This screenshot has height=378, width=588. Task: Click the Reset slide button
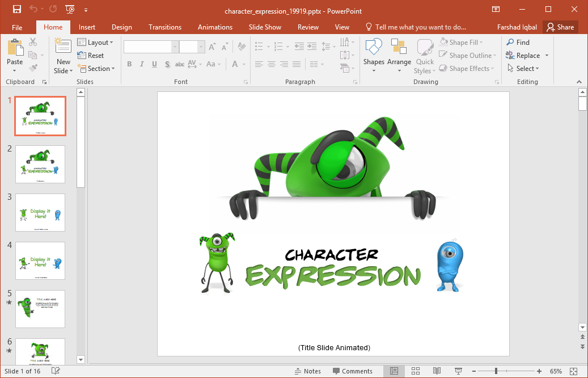pos(91,56)
